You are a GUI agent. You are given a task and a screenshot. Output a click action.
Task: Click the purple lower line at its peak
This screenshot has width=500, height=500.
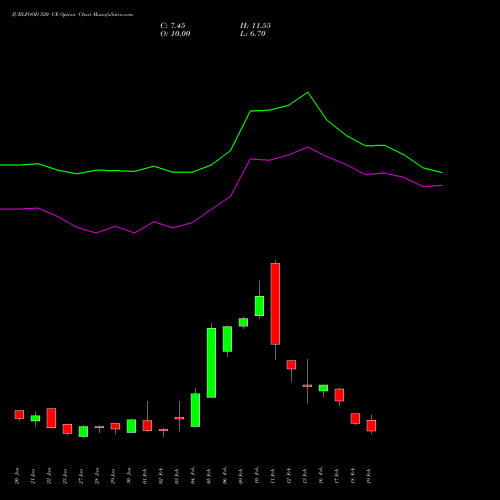tap(307, 147)
